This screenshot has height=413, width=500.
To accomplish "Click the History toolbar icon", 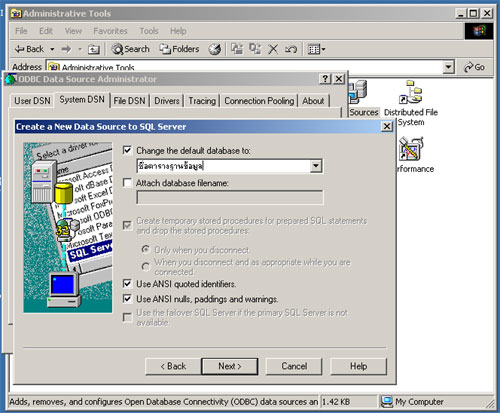I will coord(215,49).
